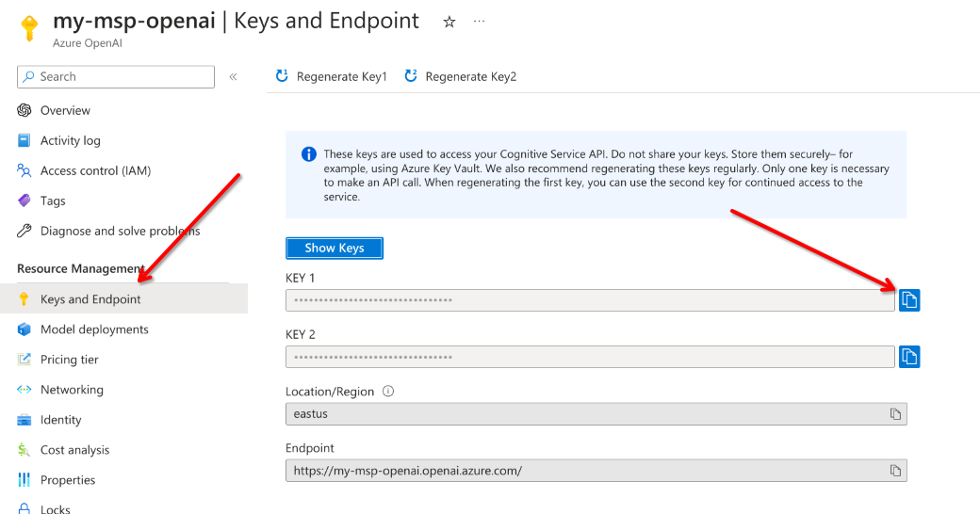Copy the Location/Region value

[895, 414]
